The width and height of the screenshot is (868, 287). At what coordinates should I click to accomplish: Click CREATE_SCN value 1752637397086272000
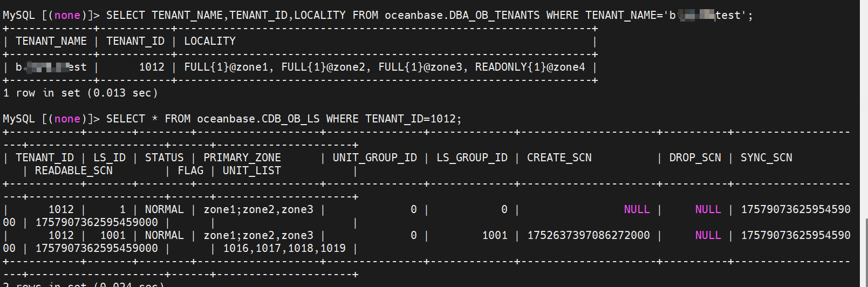point(589,235)
